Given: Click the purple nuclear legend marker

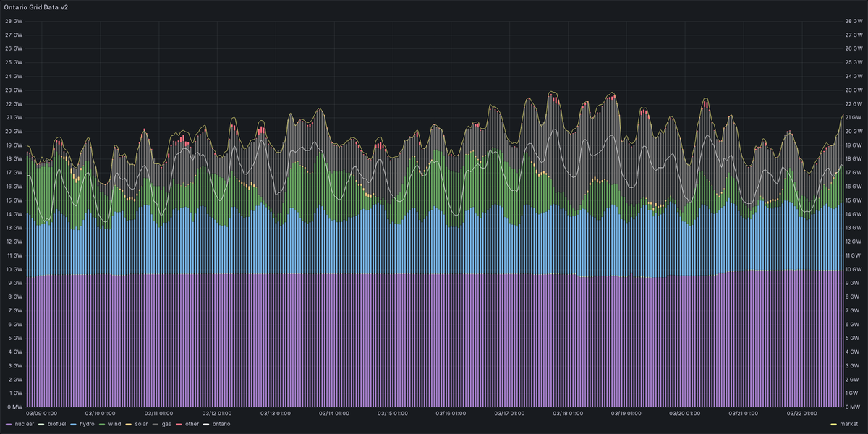Looking at the screenshot, I should tap(9, 424).
